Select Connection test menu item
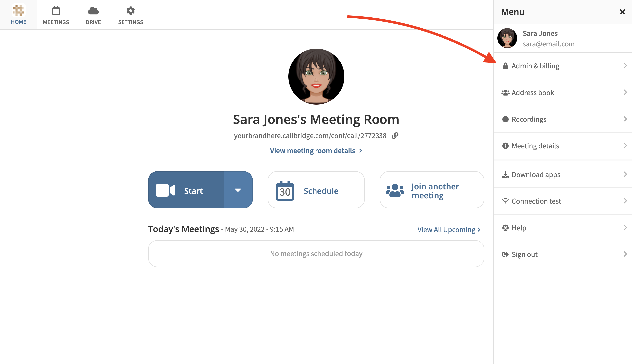This screenshot has height=364, width=632. click(x=536, y=201)
